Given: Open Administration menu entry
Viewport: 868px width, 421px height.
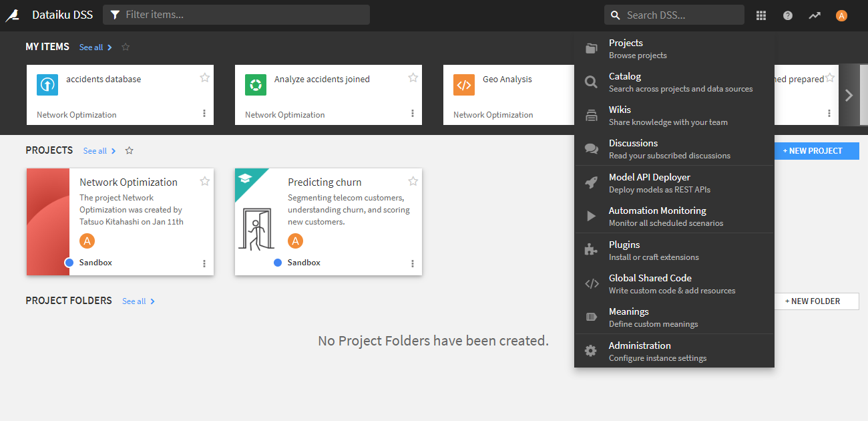Looking at the screenshot, I should point(674,352).
